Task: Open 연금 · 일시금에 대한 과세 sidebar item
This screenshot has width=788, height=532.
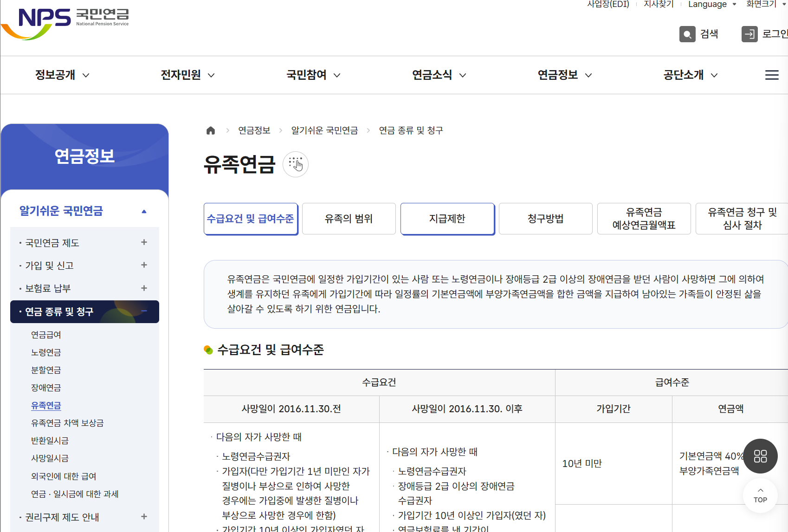Action: tap(75, 494)
